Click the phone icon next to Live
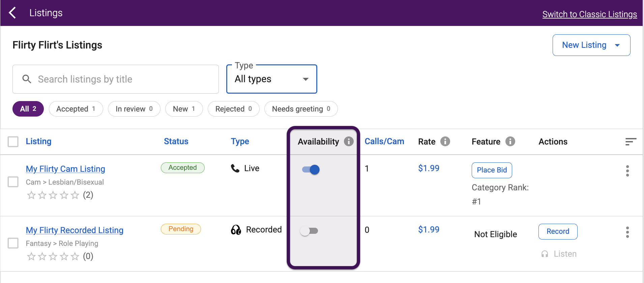 tap(235, 168)
